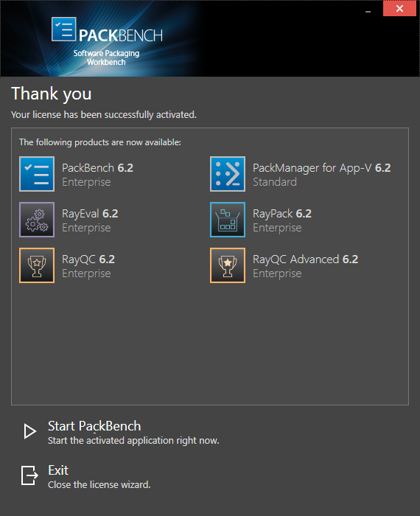Click the RayQC Advanced 6.2 text
This screenshot has width=420, height=516.
coord(305,259)
